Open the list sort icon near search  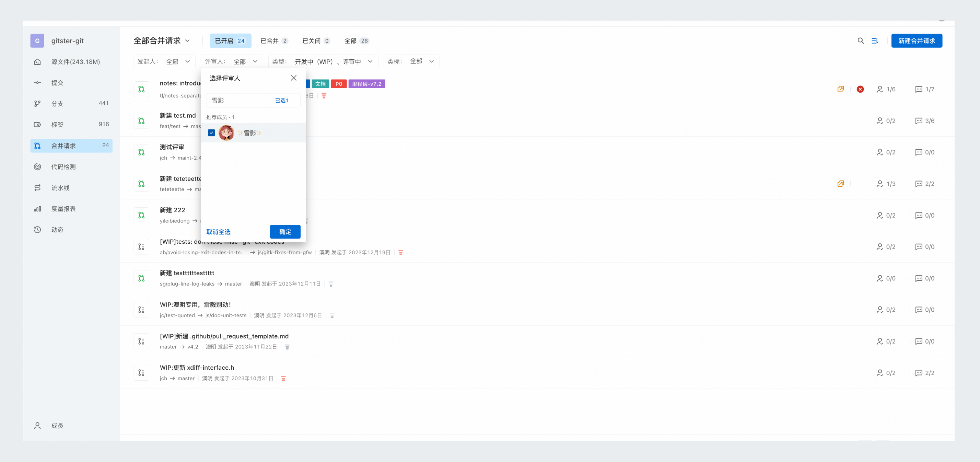[875, 41]
